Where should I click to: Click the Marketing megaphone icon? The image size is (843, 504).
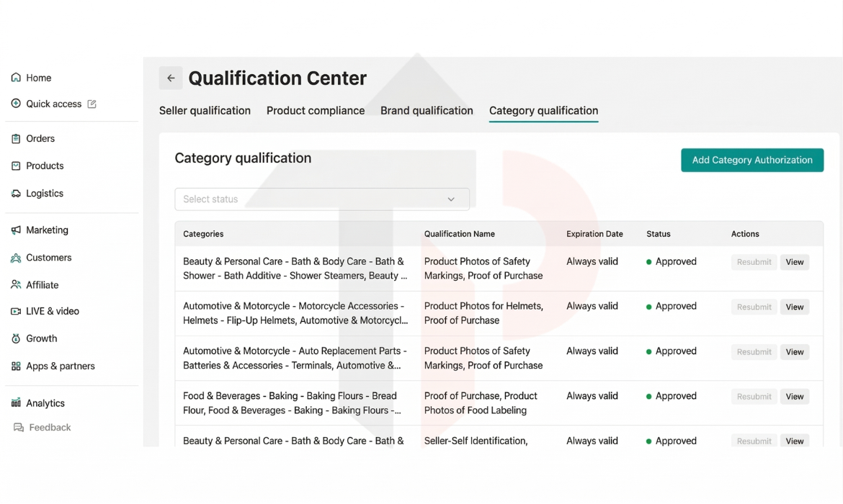coord(16,230)
